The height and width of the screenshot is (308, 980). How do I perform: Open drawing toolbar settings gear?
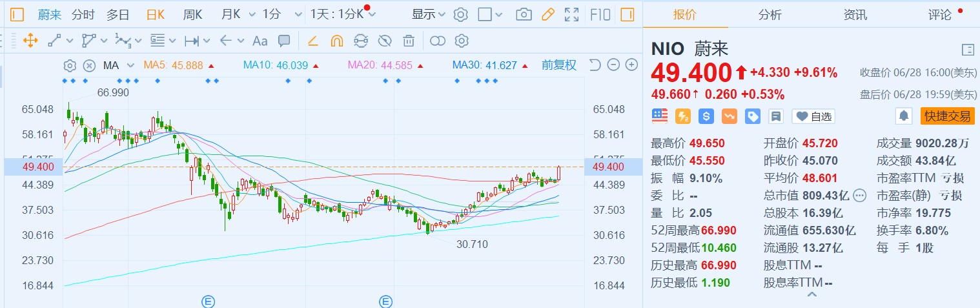pos(461,41)
